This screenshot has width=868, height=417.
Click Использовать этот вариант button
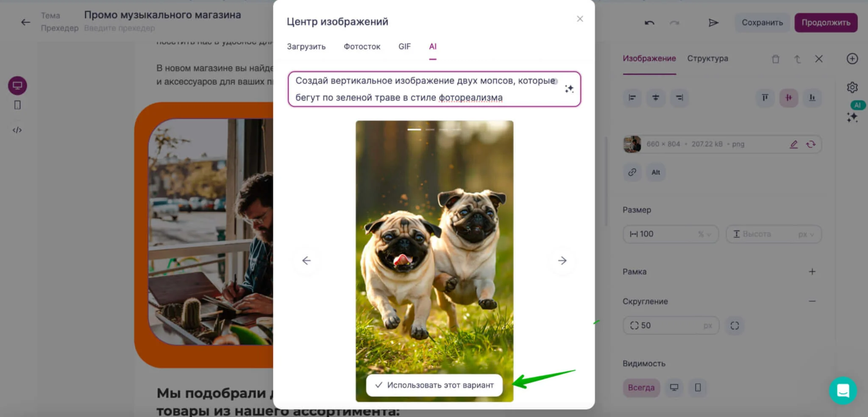[434, 385]
